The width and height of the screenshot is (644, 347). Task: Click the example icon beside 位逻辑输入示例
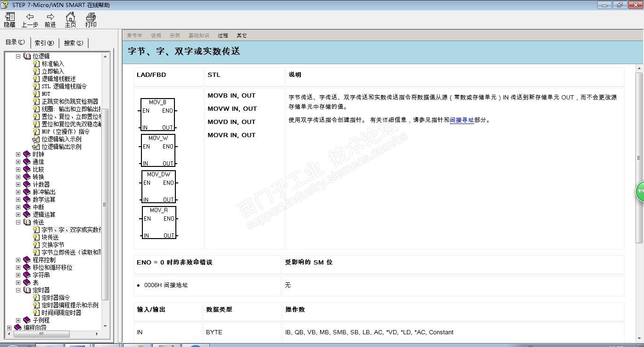36,139
